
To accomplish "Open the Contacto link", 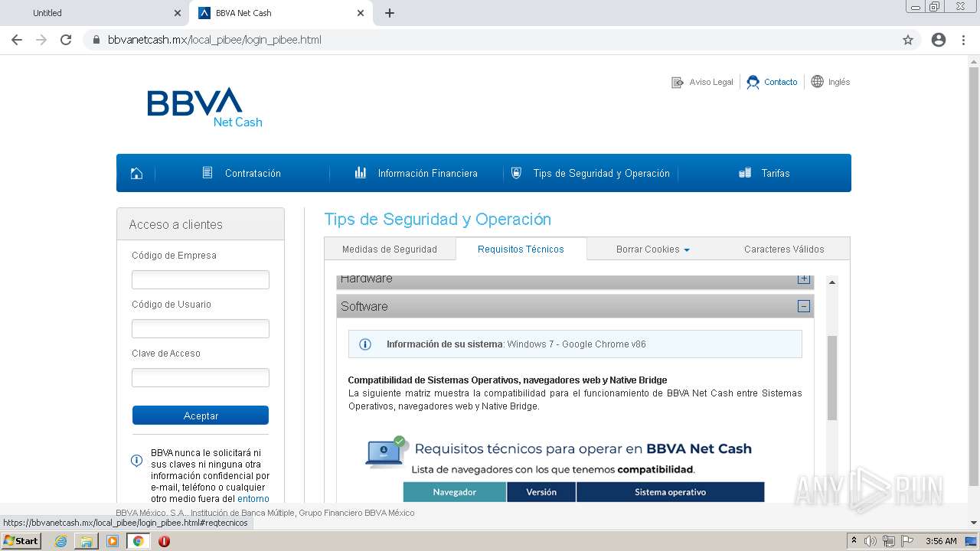I will pyautogui.click(x=780, y=82).
